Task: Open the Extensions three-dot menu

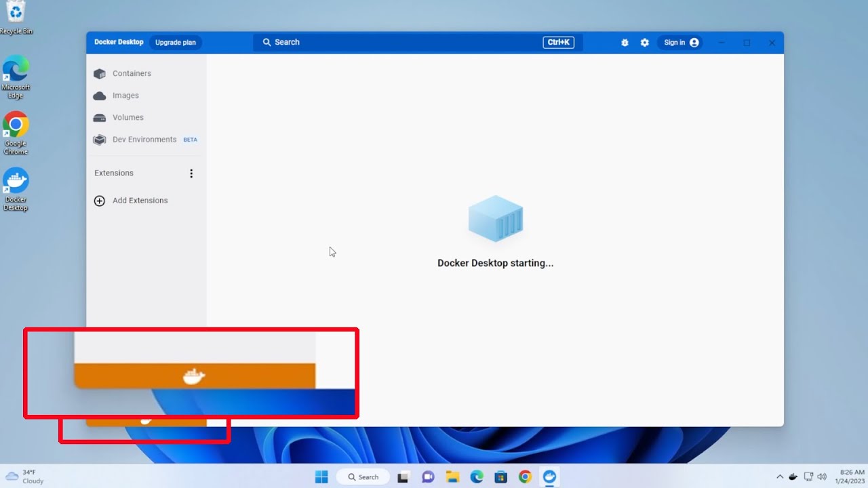Action: 191,174
